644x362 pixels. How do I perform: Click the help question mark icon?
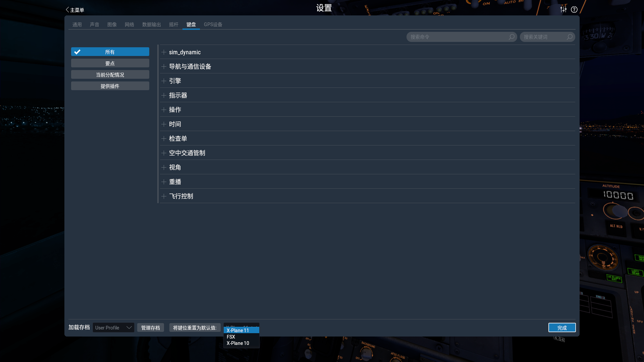[x=574, y=9]
